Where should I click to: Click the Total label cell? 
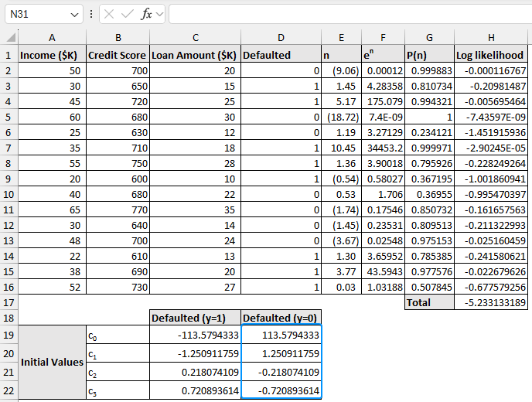429,302
